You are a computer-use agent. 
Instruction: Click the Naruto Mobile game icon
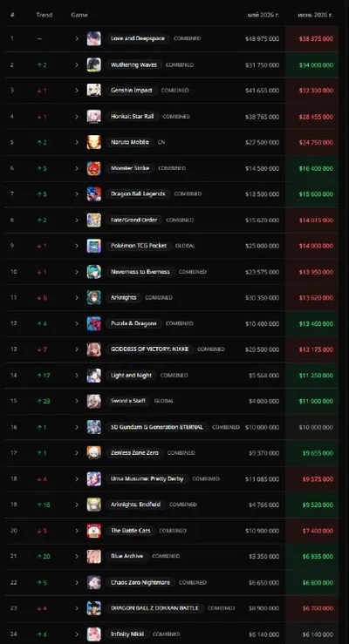93,142
